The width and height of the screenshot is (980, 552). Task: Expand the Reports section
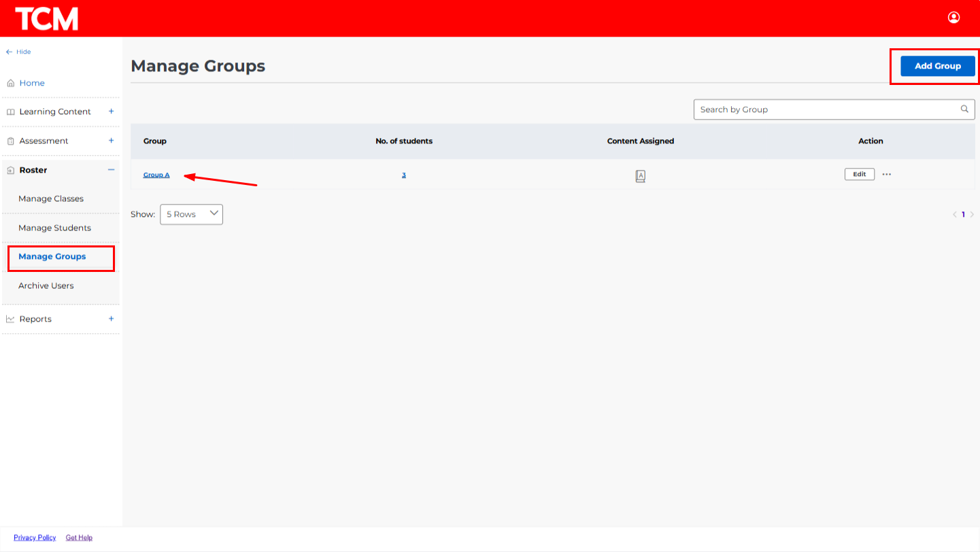[112, 319]
